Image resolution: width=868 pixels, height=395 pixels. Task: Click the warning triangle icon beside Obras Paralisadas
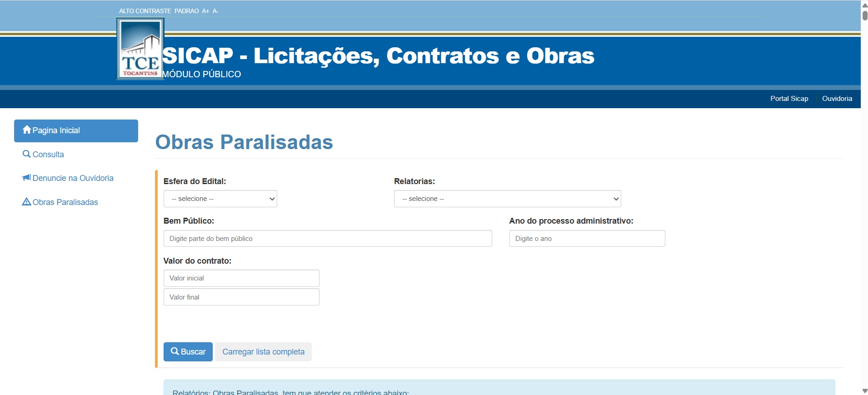[27, 202]
